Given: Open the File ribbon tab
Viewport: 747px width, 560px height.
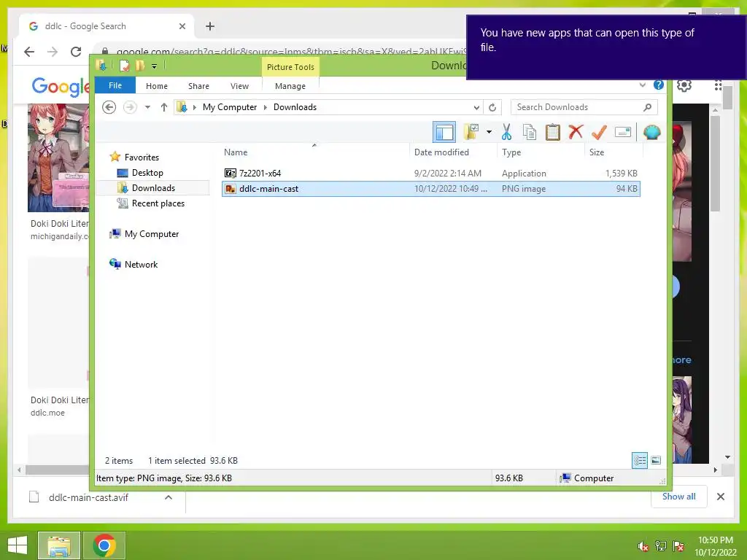Looking at the screenshot, I should (x=115, y=86).
